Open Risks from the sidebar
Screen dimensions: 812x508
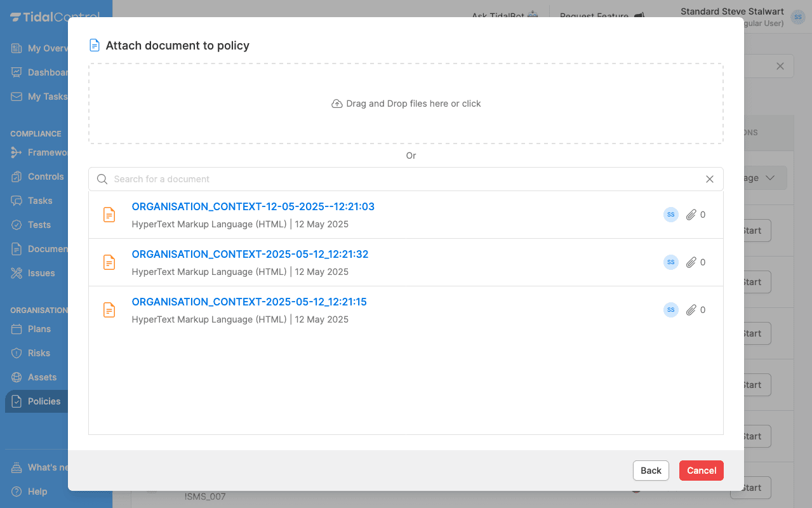click(x=38, y=353)
